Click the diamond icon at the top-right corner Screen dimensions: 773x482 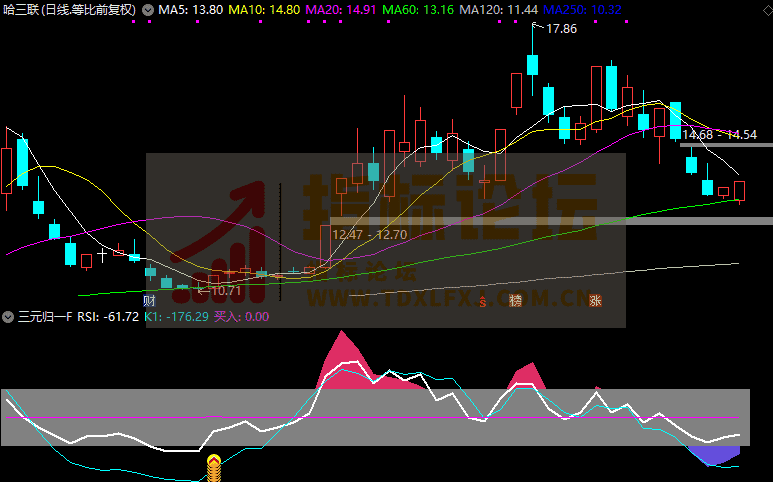pyautogui.click(x=768, y=10)
